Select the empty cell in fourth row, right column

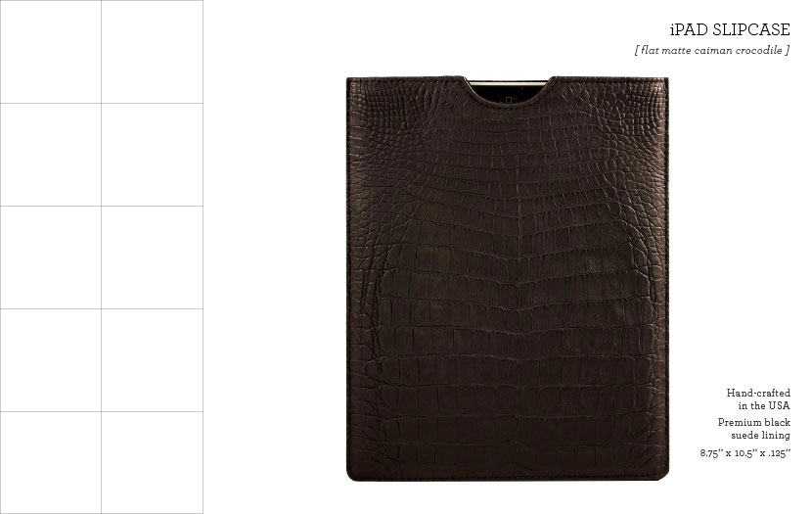tap(152, 360)
